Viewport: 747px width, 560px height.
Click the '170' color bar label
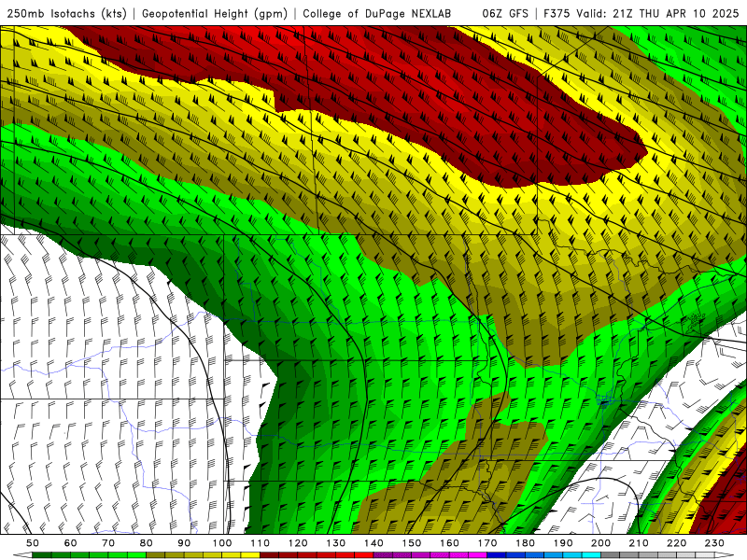tap(487, 543)
